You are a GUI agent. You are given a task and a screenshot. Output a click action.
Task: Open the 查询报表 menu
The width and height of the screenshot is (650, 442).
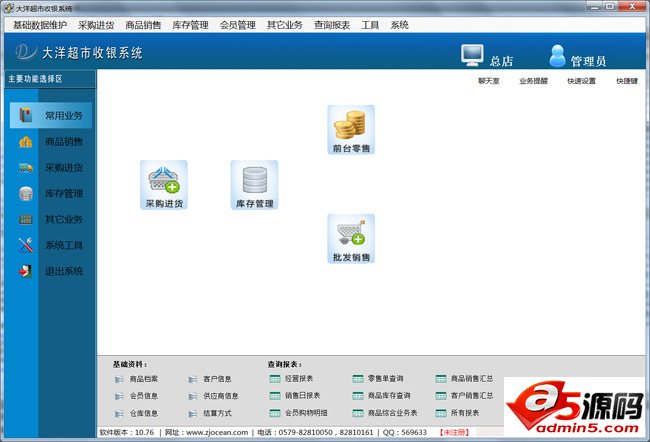tap(332, 25)
